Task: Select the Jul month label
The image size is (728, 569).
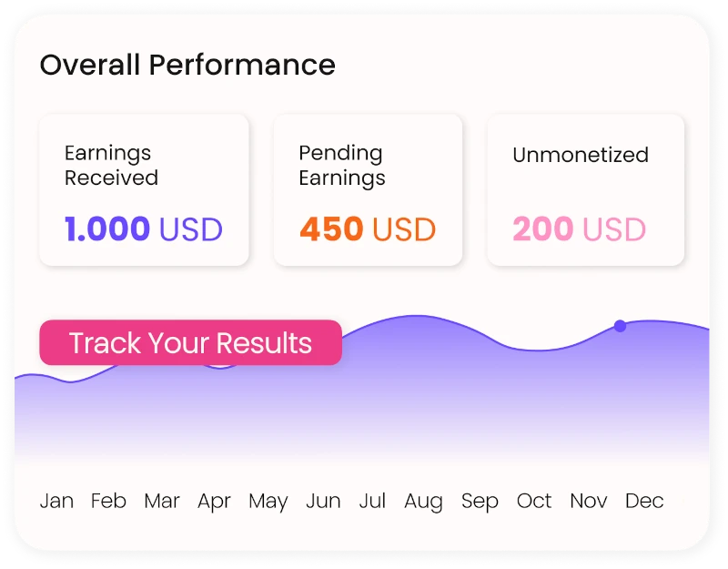Action: tap(372, 501)
